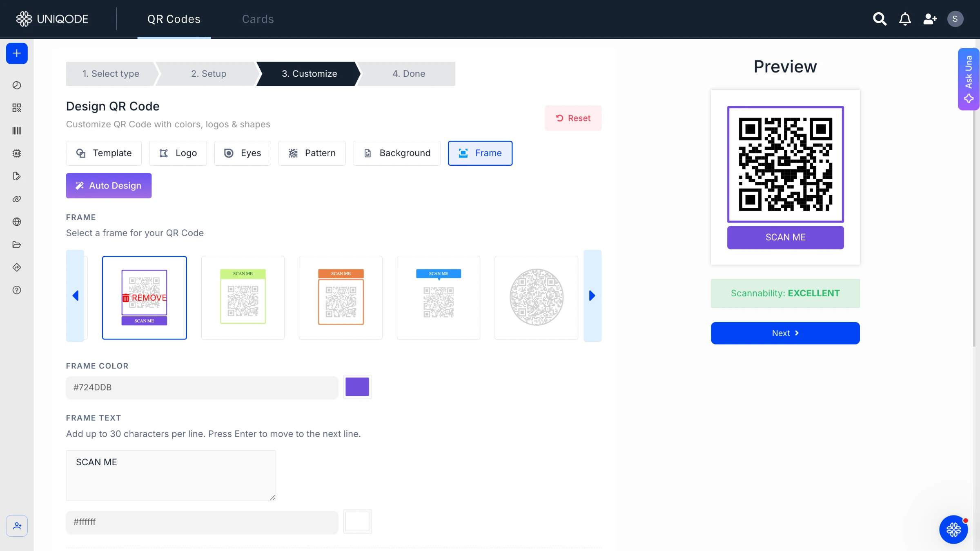Open the Background design option
Viewport: 980px width, 551px height.
(396, 153)
